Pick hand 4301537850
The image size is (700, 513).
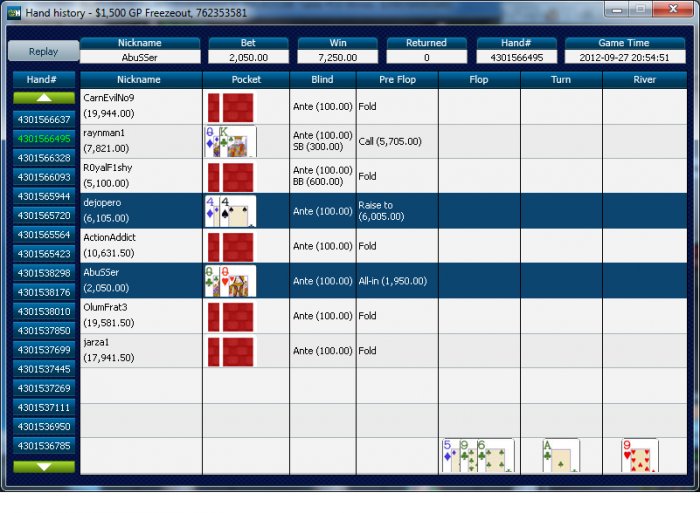tap(44, 331)
